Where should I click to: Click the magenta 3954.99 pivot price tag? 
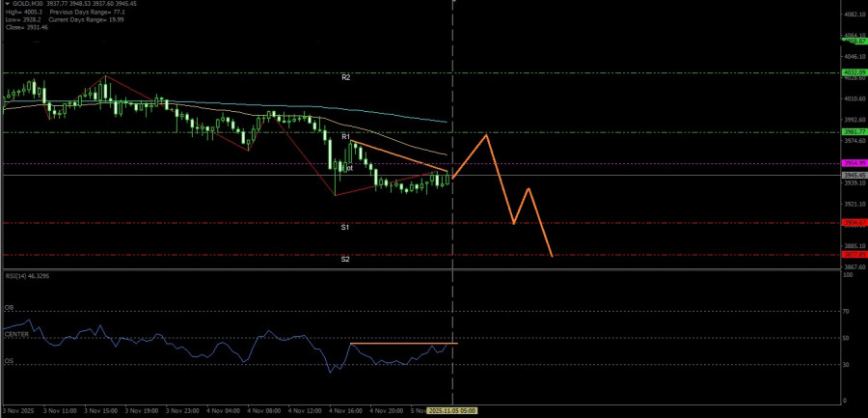[x=854, y=163]
